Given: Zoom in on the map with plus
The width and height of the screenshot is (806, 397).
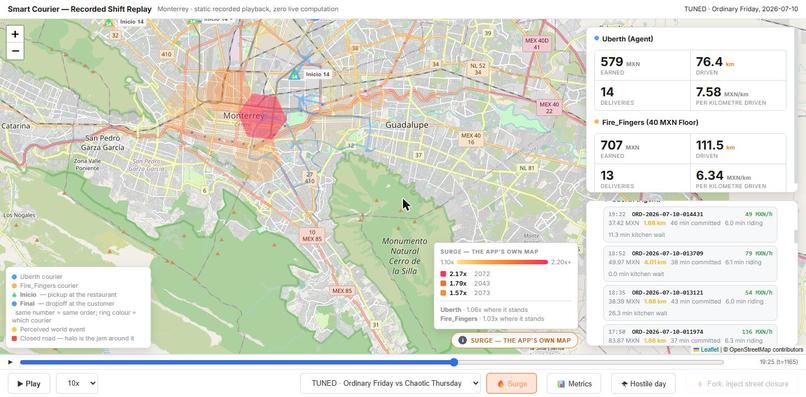Looking at the screenshot, I should pos(15,34).
